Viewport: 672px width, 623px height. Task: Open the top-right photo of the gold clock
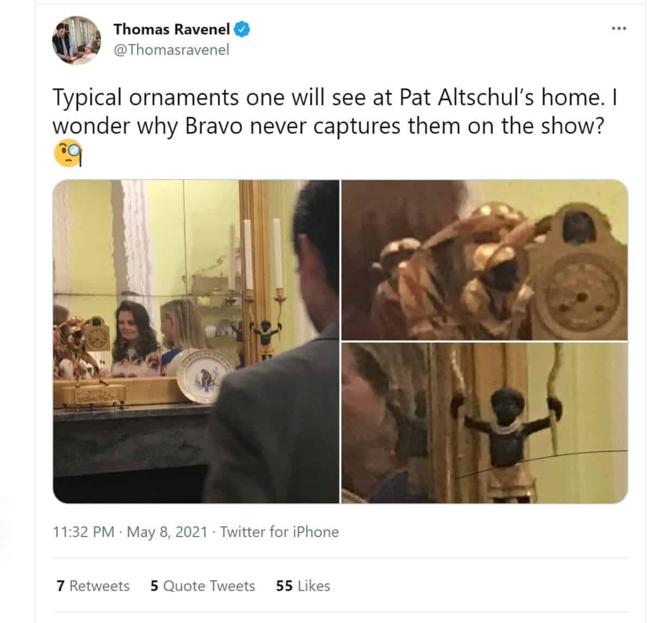click(484, 260)
